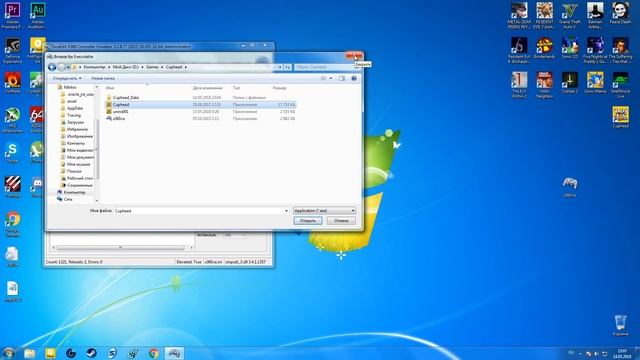
Task: Click the New folder (Новая папка) button
Action: tap(103, 78)
